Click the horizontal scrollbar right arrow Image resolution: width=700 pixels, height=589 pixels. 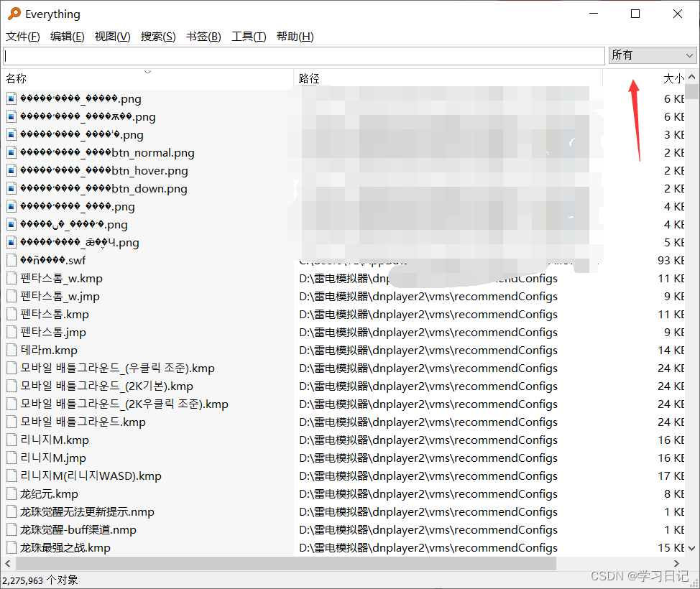tap(676, 564)
